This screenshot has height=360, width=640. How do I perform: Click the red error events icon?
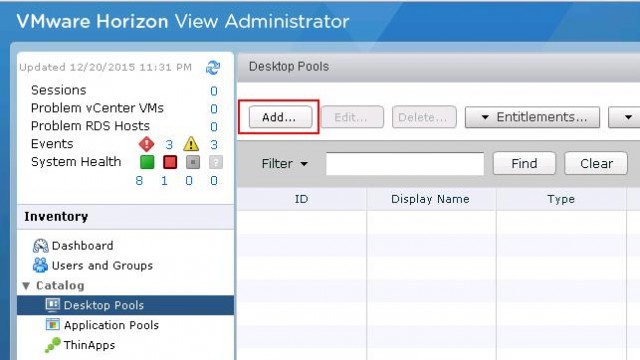click(x=146, y=144)
